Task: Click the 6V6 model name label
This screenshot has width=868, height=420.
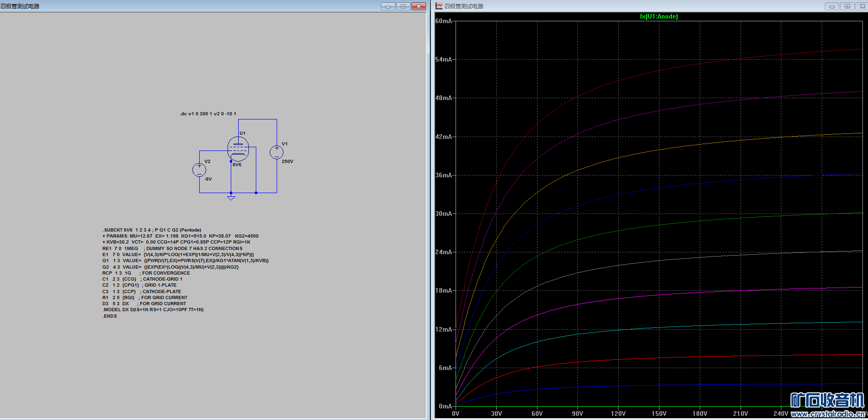Action: click(237, 165)
